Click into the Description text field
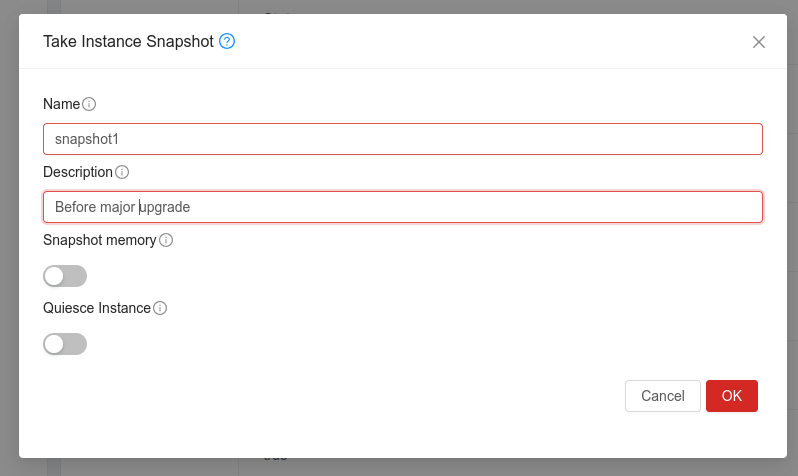This screenshot has height=476, width=798. click(402, 207)
